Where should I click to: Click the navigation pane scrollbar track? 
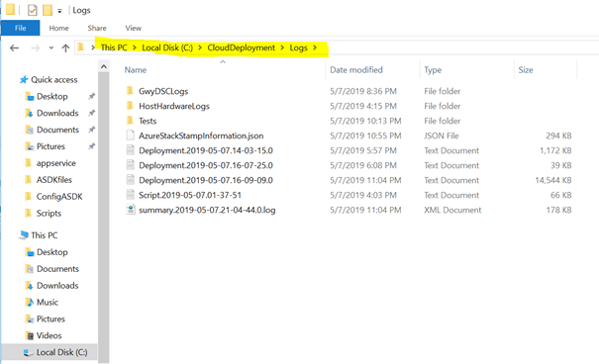(x=104, y=218)
